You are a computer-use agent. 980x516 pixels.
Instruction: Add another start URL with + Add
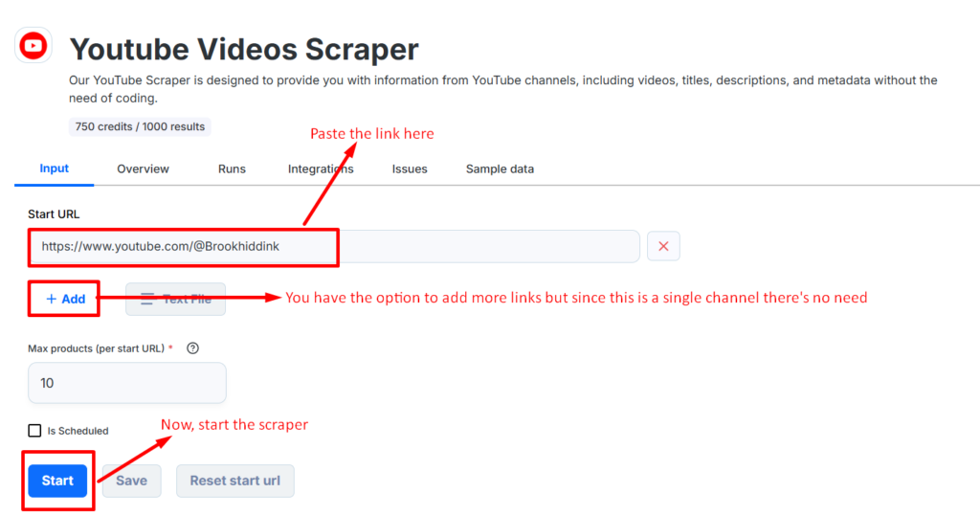pos(65,299)
